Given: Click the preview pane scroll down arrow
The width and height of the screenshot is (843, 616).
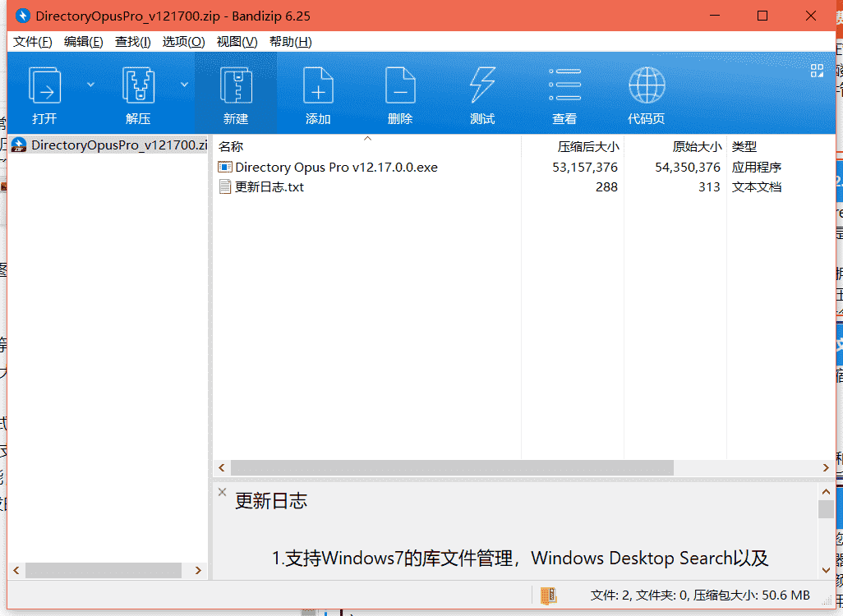Looking at the screenshot, I should 827,570.
